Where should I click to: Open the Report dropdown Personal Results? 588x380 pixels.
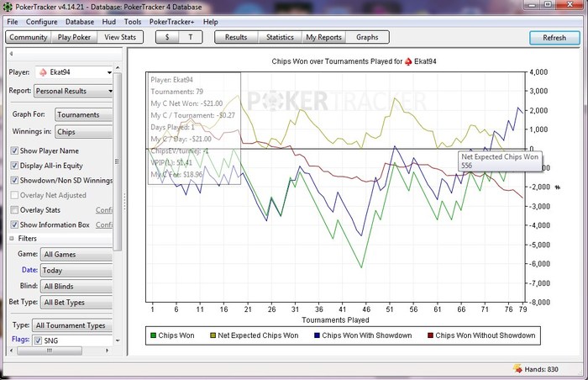[x=73, y=91]
